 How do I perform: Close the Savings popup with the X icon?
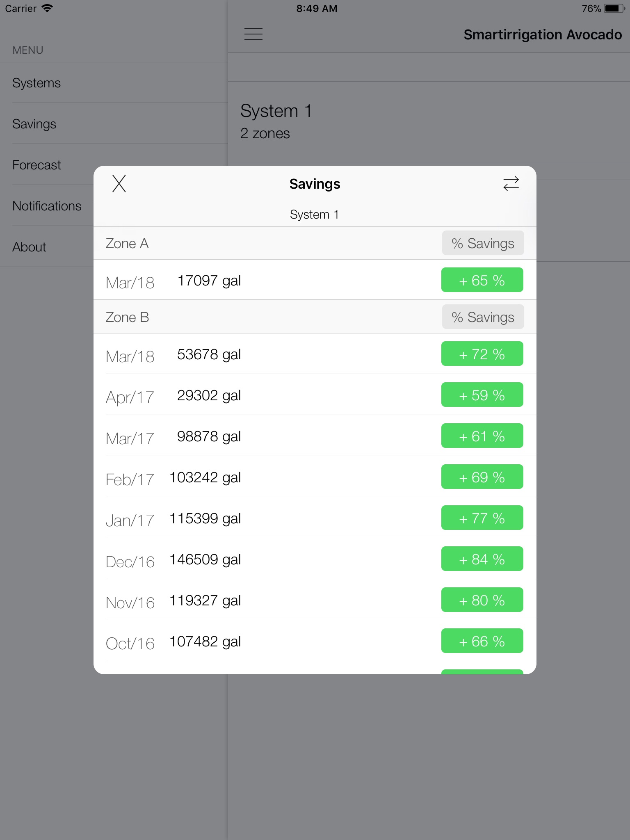tap(119, 183)
